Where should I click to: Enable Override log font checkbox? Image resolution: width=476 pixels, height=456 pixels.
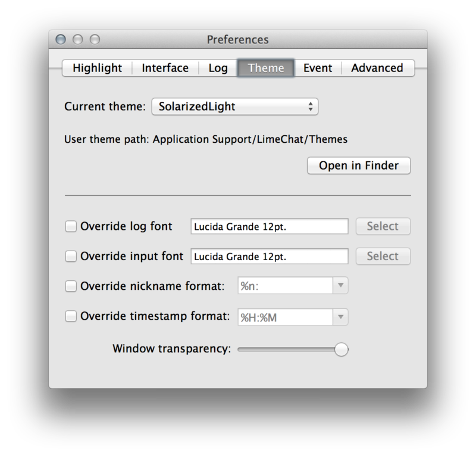[71, 226]
